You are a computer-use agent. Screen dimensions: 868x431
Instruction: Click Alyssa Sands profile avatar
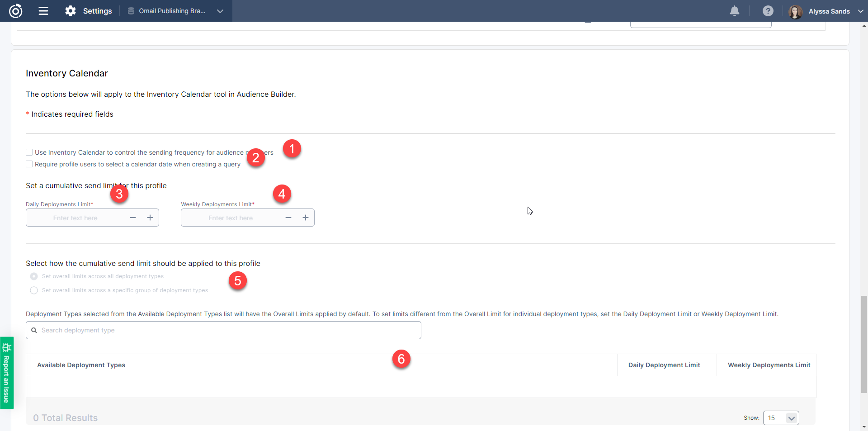[795, 12]
